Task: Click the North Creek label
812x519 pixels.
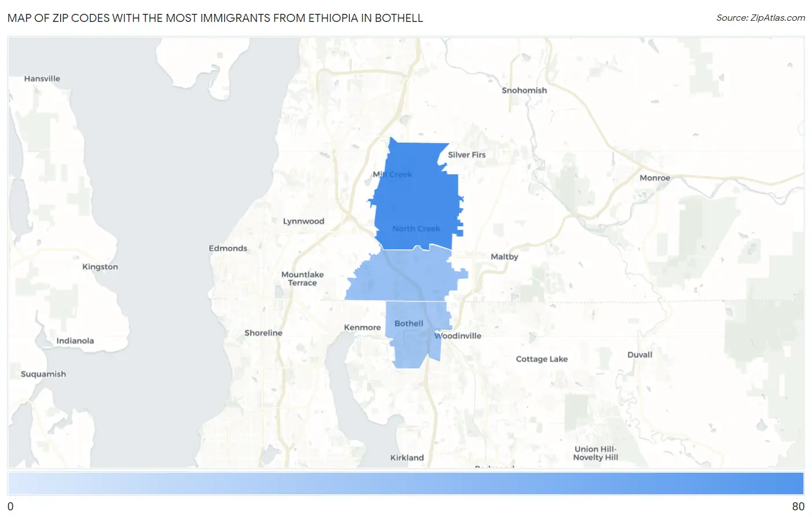Action: [x=416, y=229]
